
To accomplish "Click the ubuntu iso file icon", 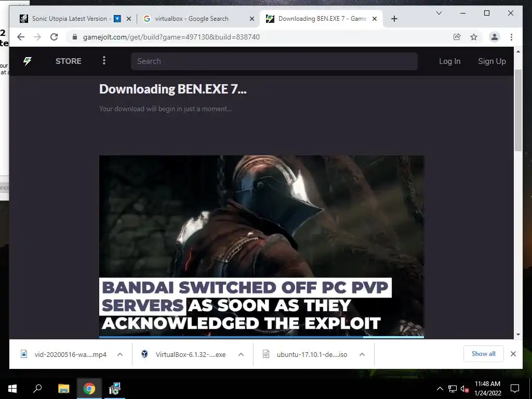I will (x=266, y=354).
